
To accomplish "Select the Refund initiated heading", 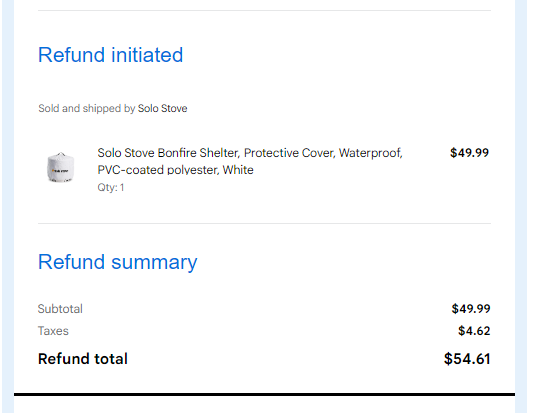I will [x=111, y=55].
